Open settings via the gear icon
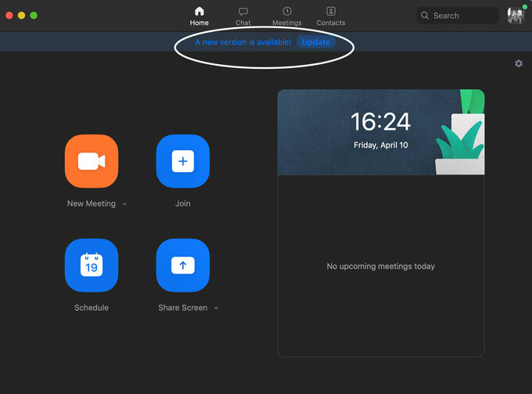The width and height of the screenshot is (532, 394). pyautogui.click(x=519, y=63)
